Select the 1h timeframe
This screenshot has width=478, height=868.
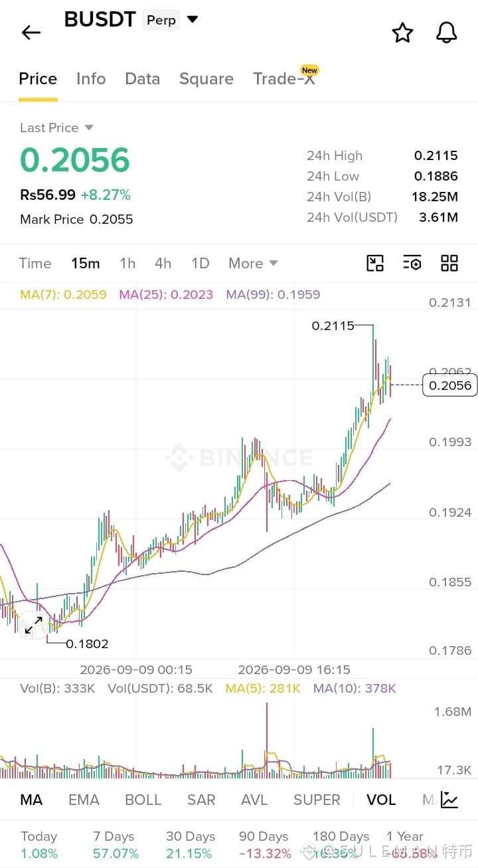click(x=127, y=263)
